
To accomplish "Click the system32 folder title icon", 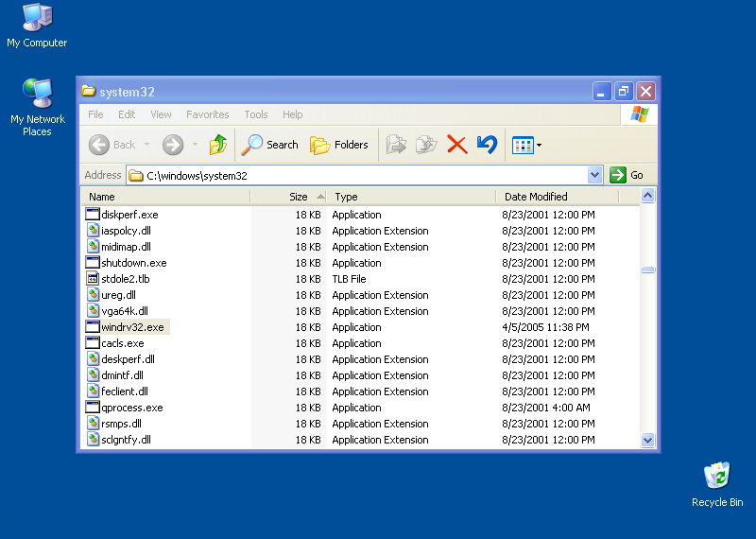I will [88, 91].
